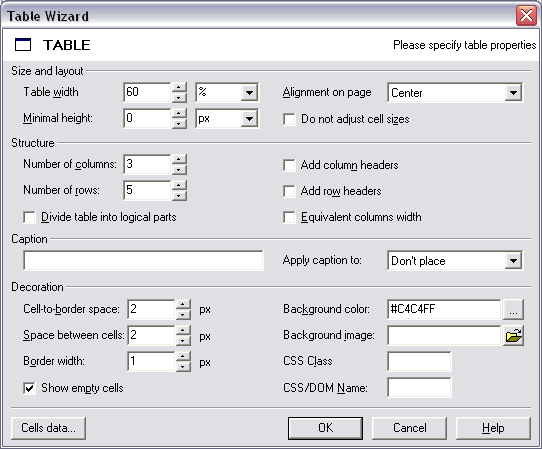Screen dimensions: 542x449
Task: Increase cell-to-border space with the up arrow
Action: (183, 304)
